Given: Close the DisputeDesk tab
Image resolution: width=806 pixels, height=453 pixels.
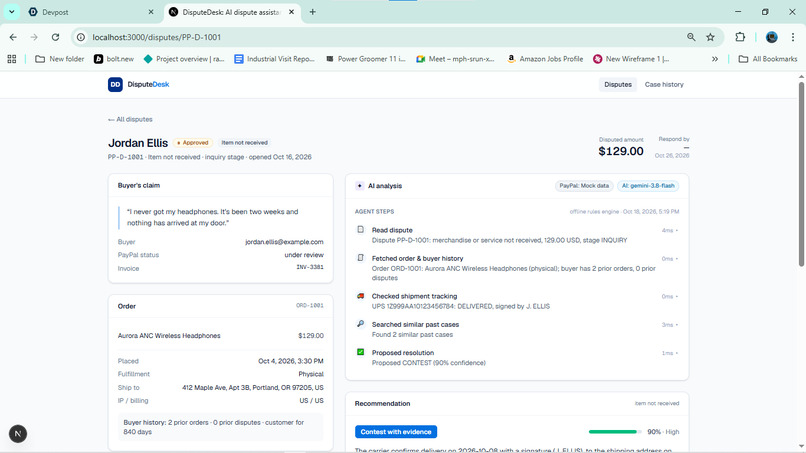Looking at the screenshot, I should pyautogui.click(x=291, y=12).
